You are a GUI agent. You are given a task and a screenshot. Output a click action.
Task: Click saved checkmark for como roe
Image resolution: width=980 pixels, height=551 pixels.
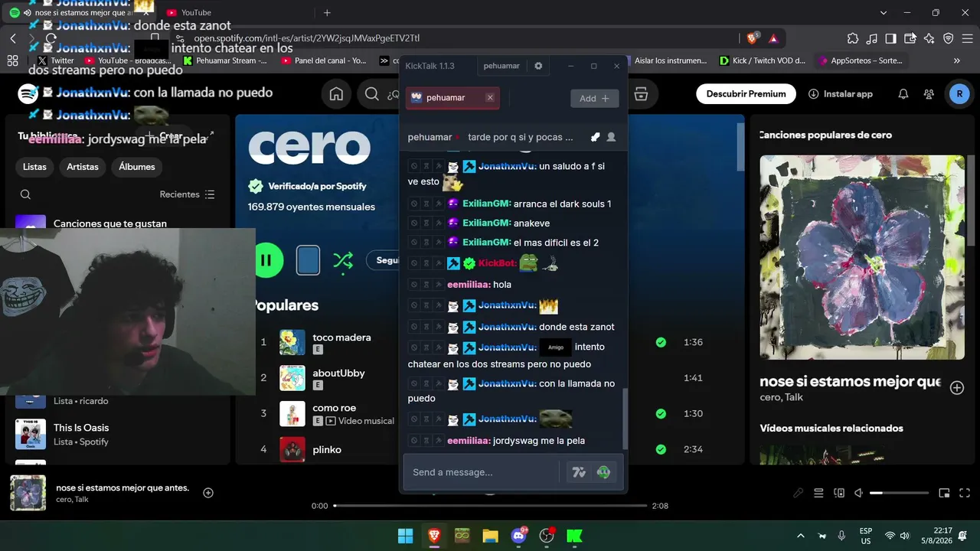[x=661, y=413]
